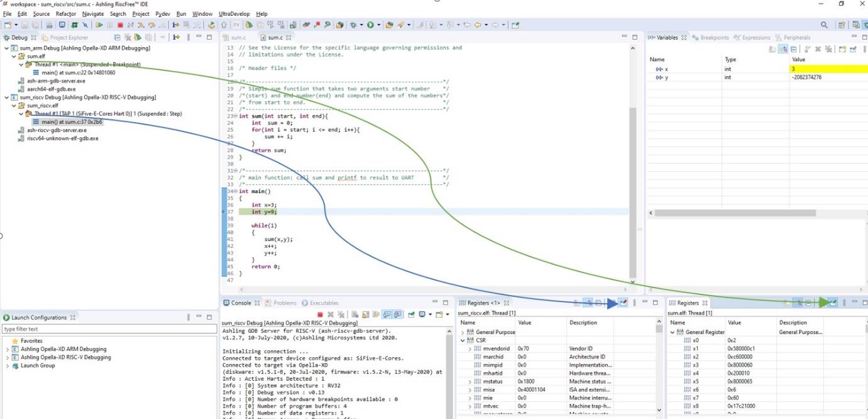
Task: Minimize the Launch Configurations view
Action: coord(199,317)
